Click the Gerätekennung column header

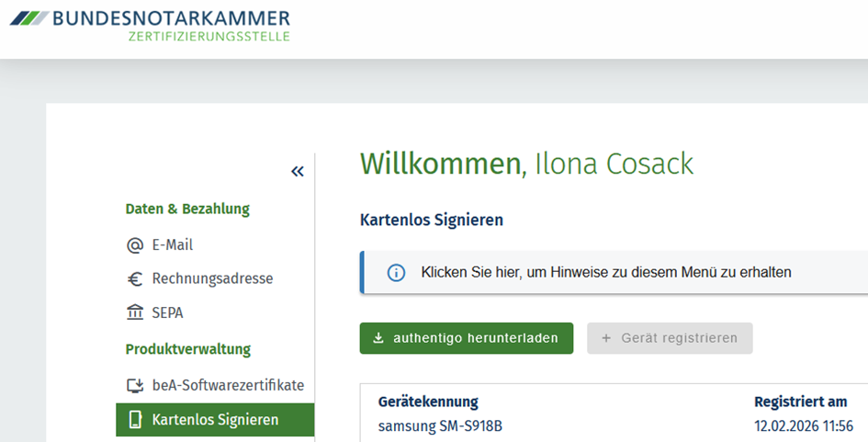tap(428, 402)
